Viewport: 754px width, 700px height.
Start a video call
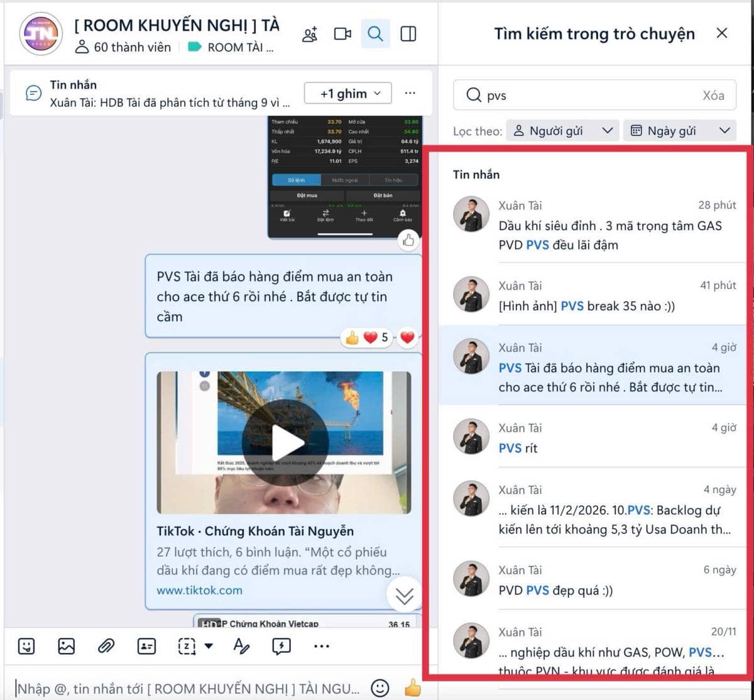[x=342, y=34]
